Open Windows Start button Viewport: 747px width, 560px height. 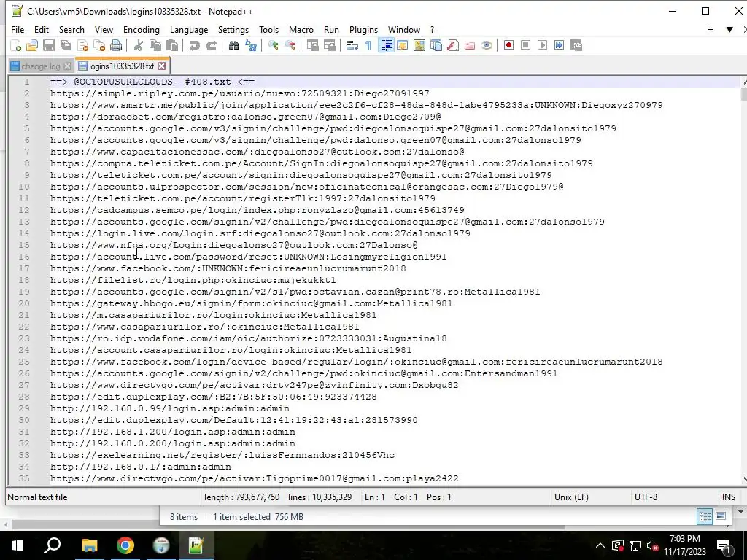[18, 545]
